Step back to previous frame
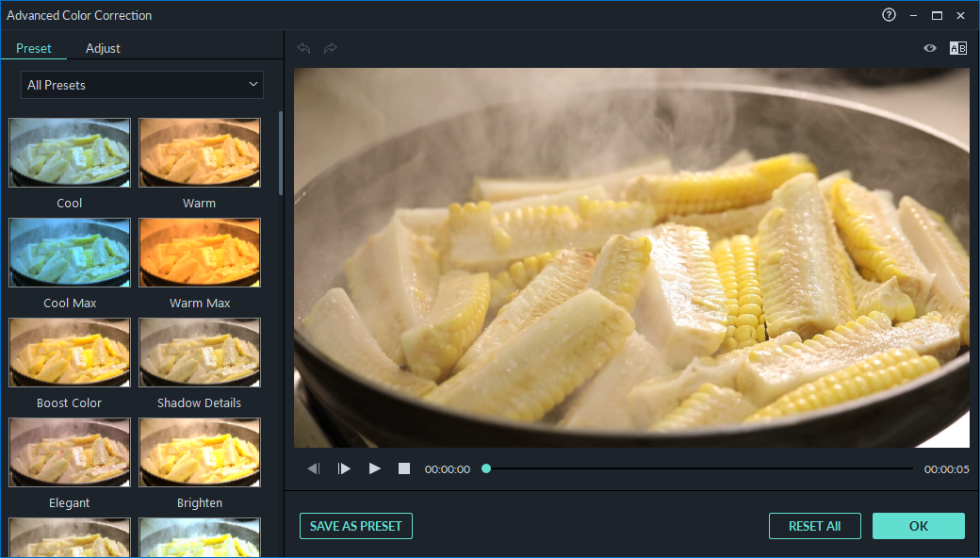This screenshot has height=558, width=980. (x=314, y=468)
